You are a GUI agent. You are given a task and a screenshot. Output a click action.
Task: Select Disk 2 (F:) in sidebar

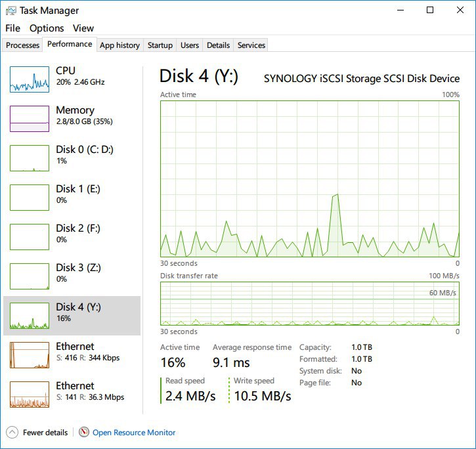pos(77,234)
